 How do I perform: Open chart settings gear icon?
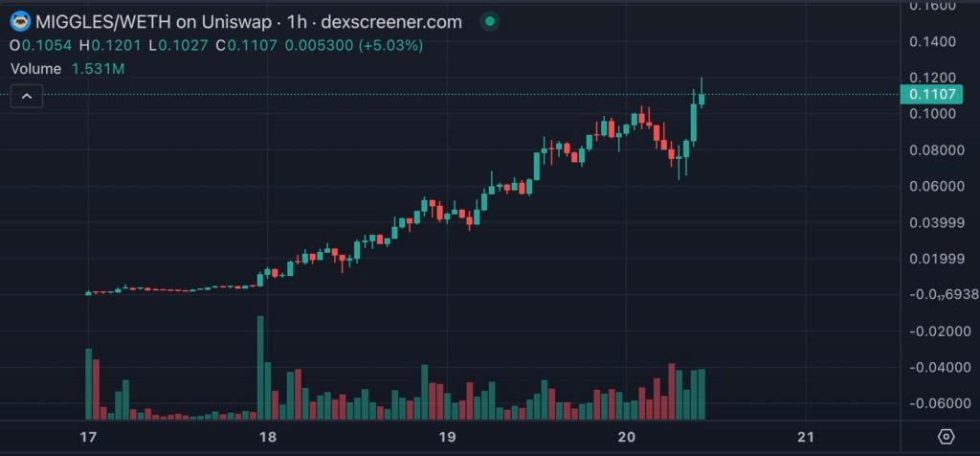946,437
